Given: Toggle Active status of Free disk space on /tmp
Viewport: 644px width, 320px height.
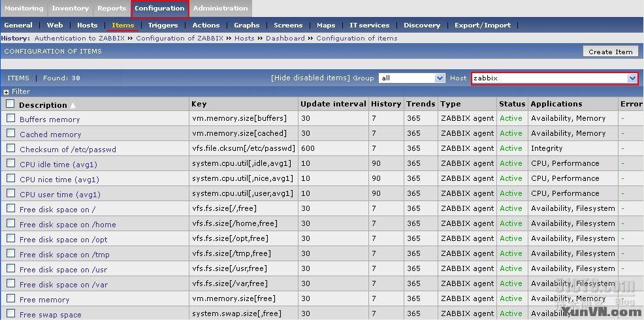Looking at the screenshot, I should point(511,253).
